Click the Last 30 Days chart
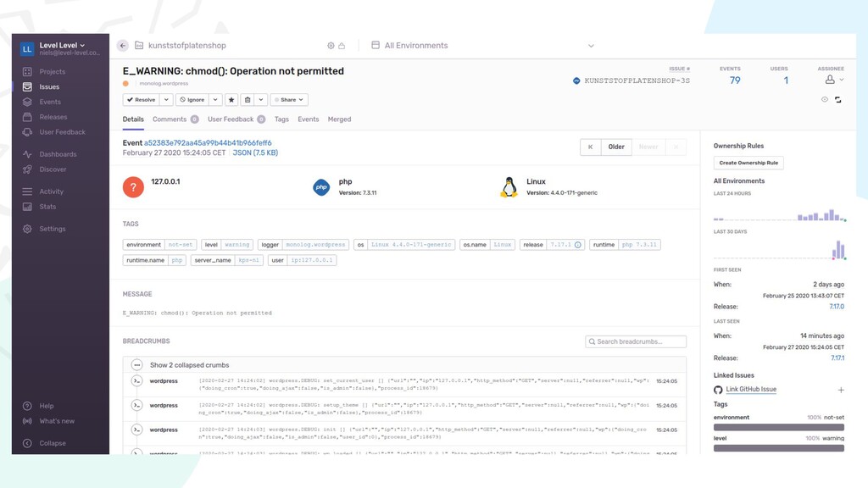868x488 pixels. click(x=780, y=249)
